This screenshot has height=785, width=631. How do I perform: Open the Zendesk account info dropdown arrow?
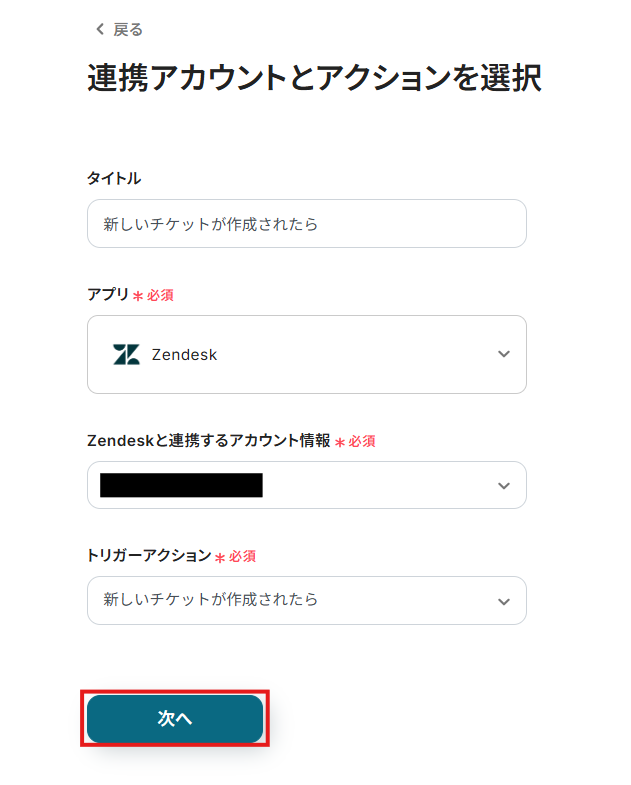(x=504, y=485)
